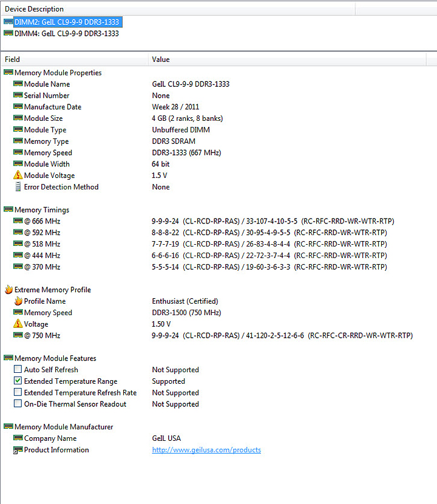
Task: Select the 444 MHz timings value 6-6-6-16
Action: (x=269, y=256)
